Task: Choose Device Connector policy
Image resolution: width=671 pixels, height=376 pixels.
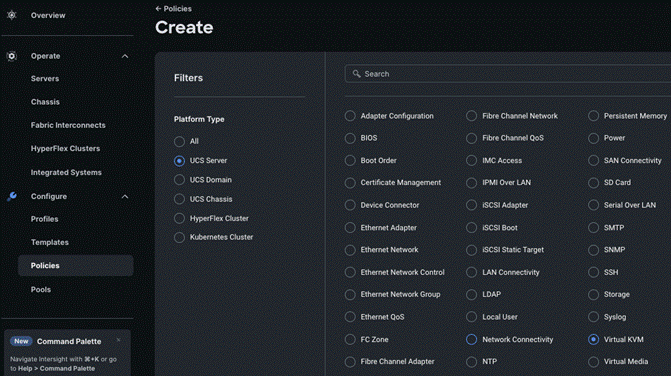Action: [350, 205]
